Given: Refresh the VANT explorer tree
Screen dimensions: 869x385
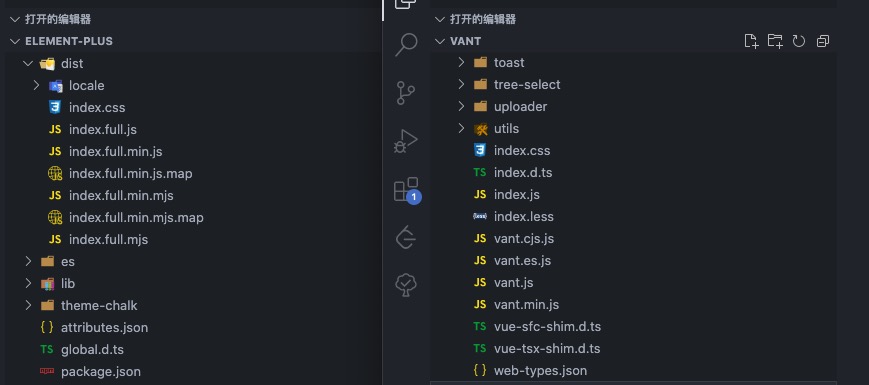Looking at the screenshot, I should tap(799, 41).
